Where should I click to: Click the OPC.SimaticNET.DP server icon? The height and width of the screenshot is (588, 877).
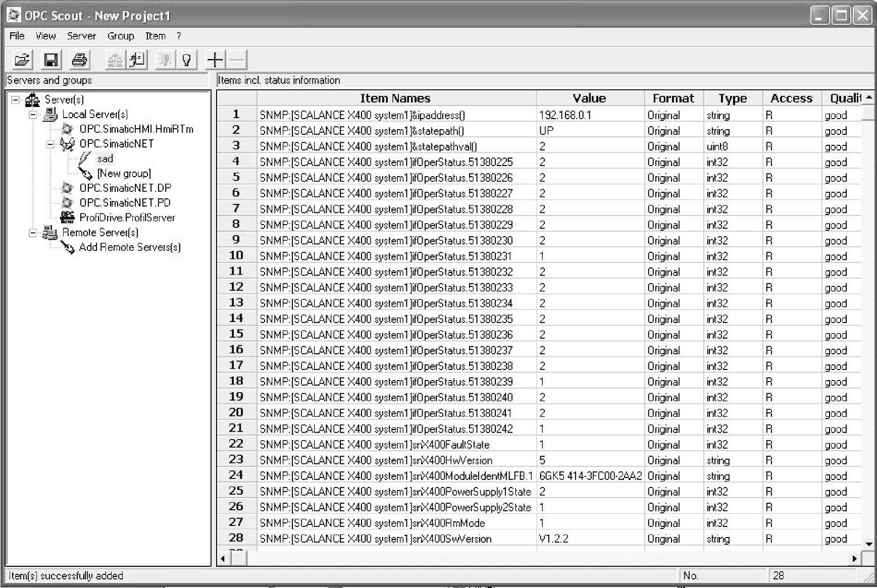[67, 188]
